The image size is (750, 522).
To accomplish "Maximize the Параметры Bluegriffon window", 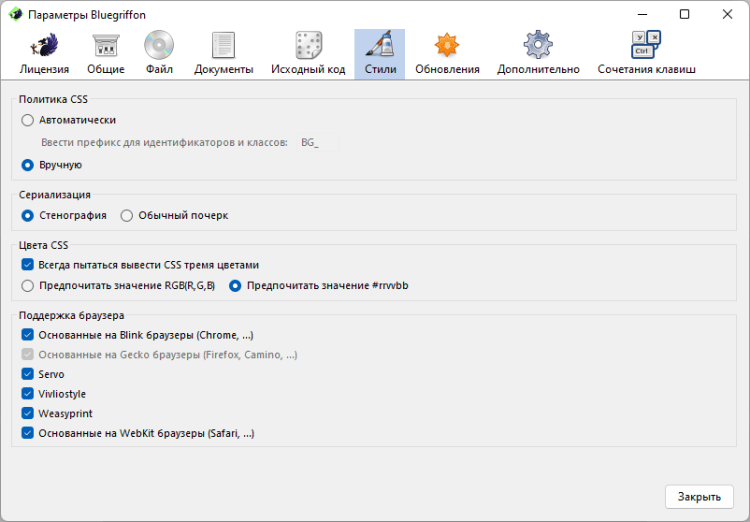I will [684, 14].
